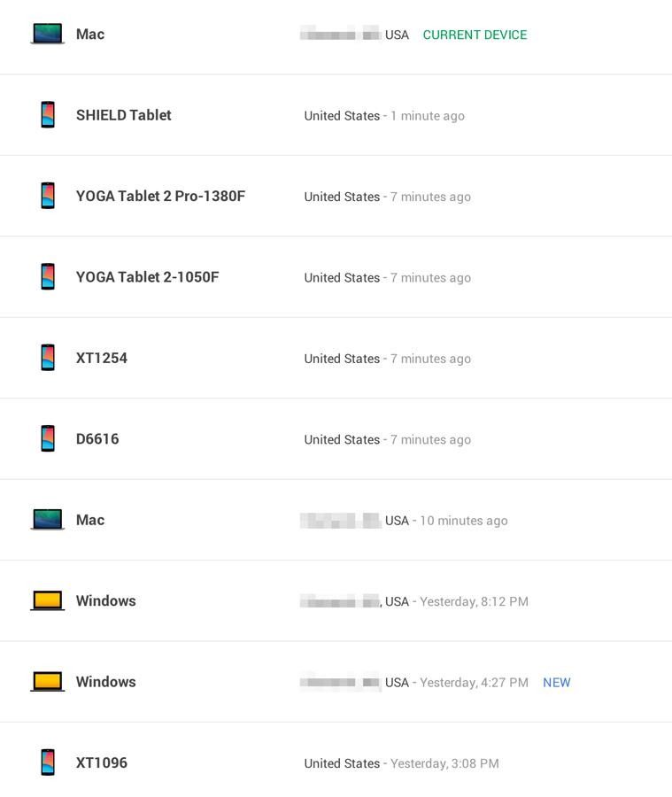The height and width of the screenshot is (797, 672).
Task: Click laptop icon of Mac used 10 minutes ago
Action: (x=47, y=520)
